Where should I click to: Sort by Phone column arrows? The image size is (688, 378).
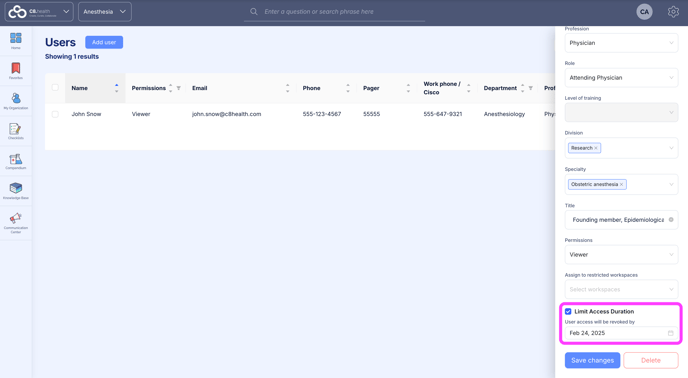(348, 88)
